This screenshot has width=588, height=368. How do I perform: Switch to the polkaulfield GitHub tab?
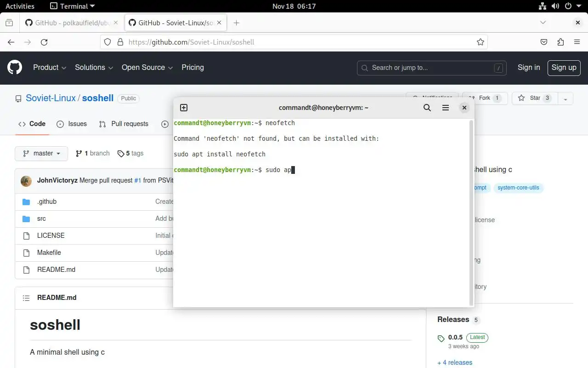click(71, 23)
